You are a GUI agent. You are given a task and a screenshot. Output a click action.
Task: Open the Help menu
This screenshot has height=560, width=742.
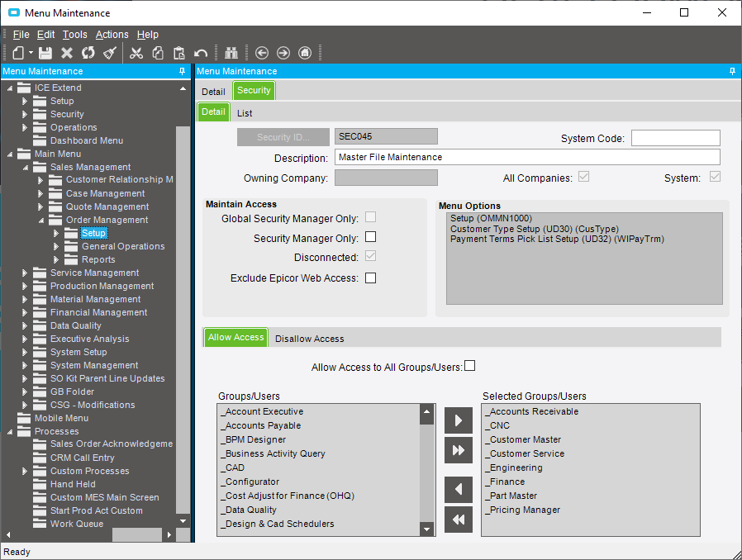(x=148, y=35)
